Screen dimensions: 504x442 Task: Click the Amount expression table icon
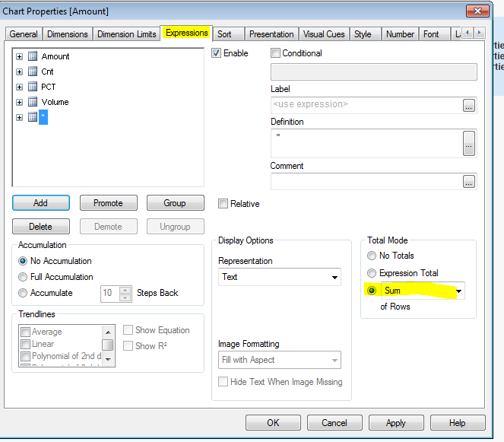coord(33,56)
